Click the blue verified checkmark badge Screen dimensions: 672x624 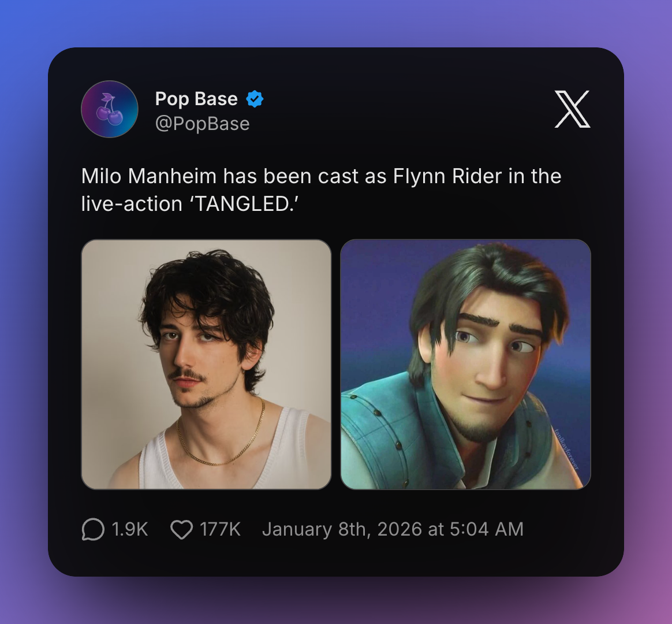[255, 99]
